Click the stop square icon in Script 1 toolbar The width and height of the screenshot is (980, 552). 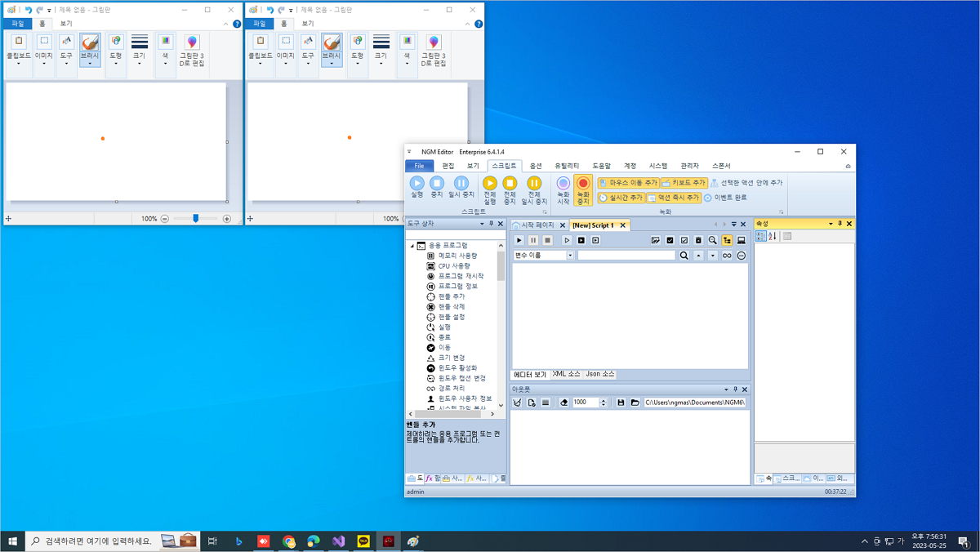548,241
